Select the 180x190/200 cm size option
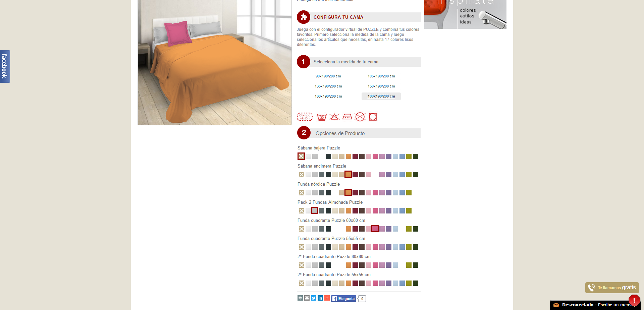Image resolution: width=644 pixels, height=310 pixels. [381, 96]
